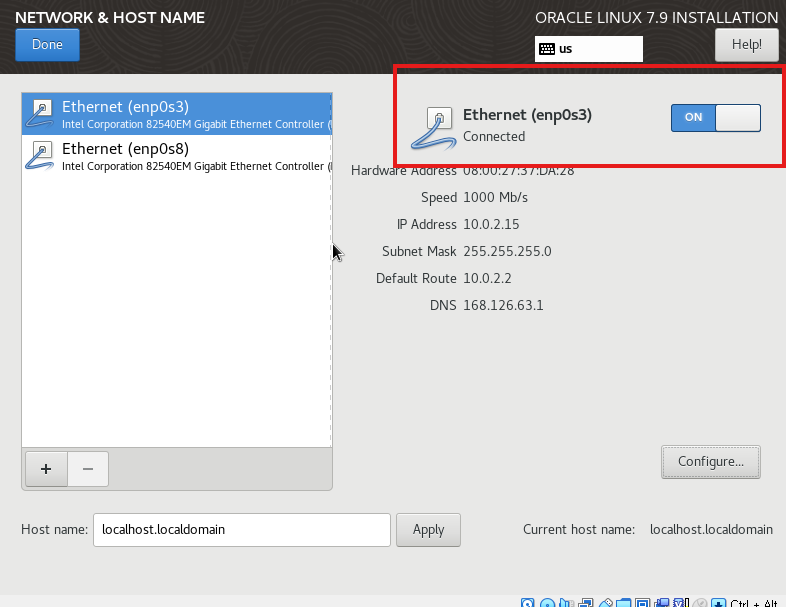786x607 pixels.
Task: Select Ethernet (enp0s8) in the device list
Action: [x=176, y=156]
